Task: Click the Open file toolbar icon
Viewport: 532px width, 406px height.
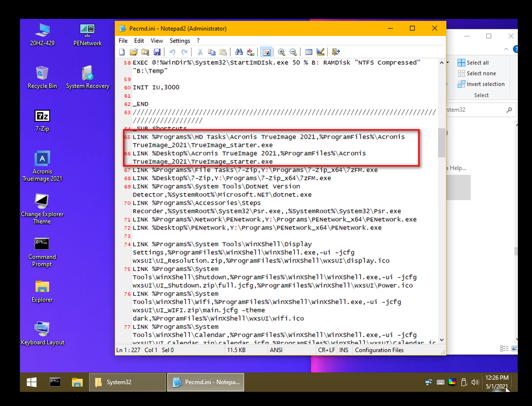Action: pos(134,52)
